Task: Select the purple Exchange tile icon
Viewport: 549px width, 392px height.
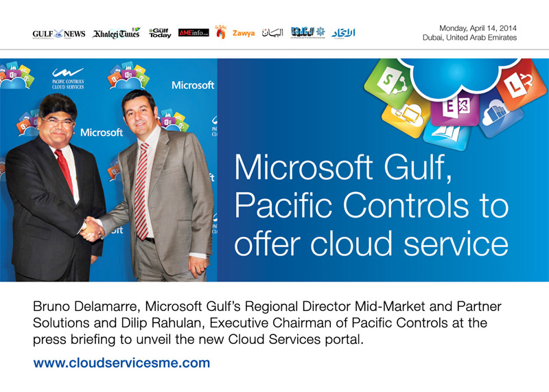Action: 455,108
